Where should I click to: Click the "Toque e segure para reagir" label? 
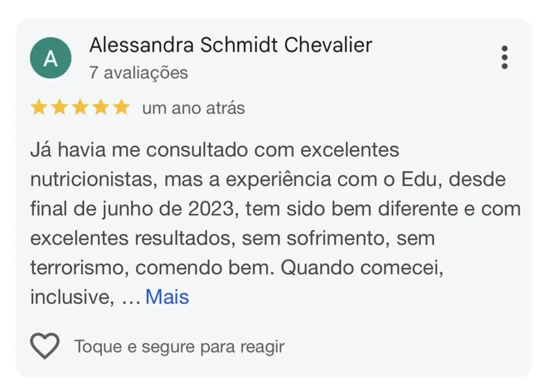pos(179,347)
